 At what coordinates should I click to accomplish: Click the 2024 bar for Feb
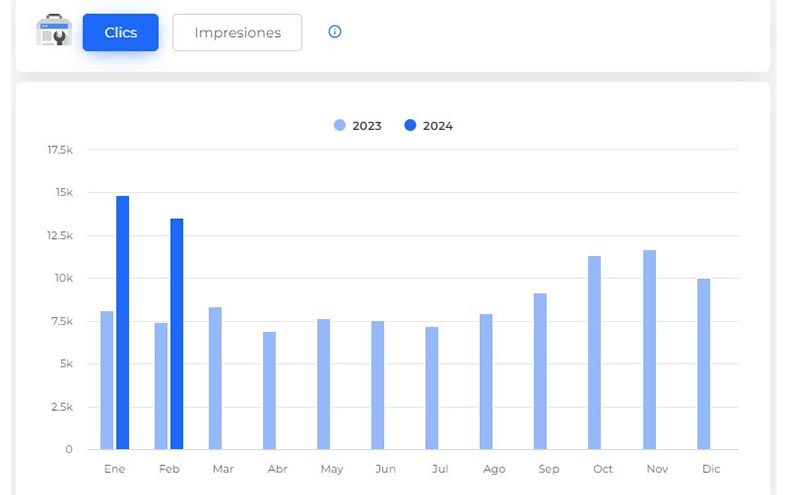177,334
